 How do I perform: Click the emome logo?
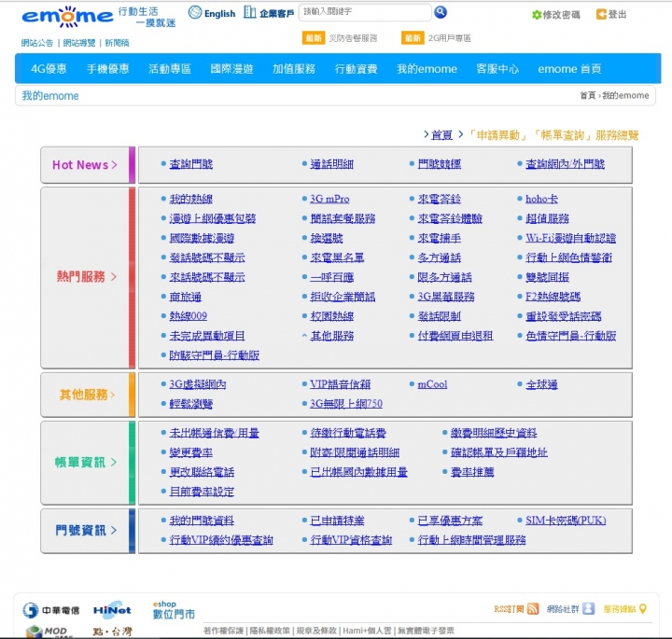coord(68,17)
